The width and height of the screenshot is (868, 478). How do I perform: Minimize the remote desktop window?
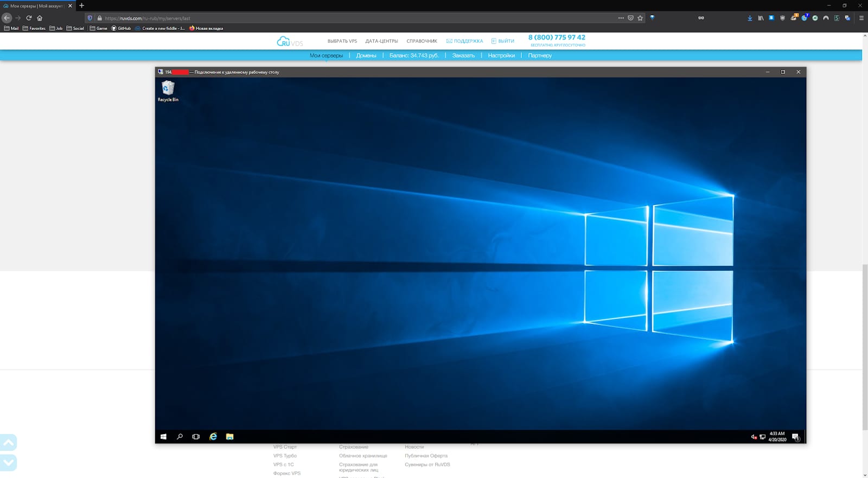tap(768, 72)
